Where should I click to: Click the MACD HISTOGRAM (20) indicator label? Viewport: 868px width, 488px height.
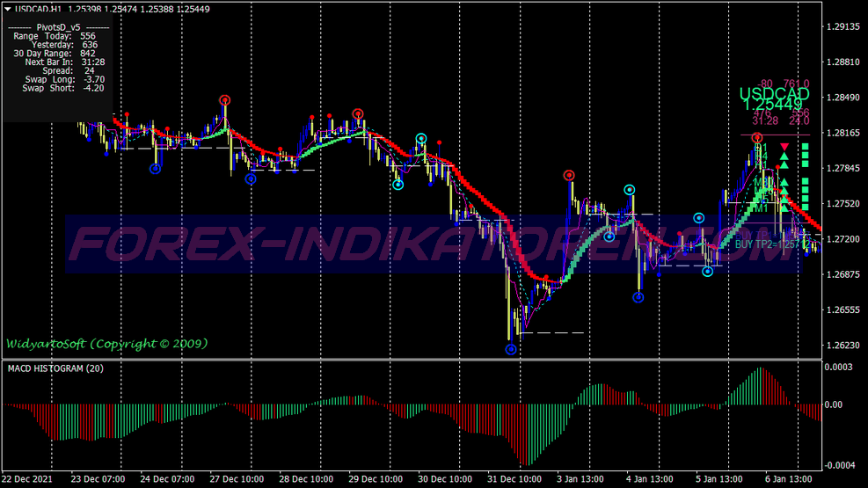pos(55,368)
